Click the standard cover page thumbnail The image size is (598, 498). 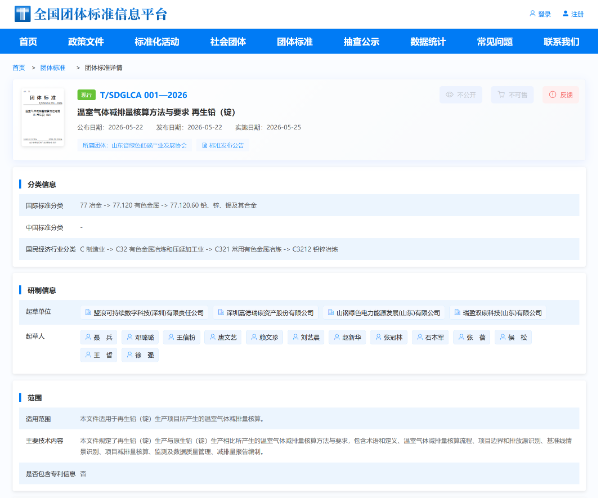coord(43,117)
